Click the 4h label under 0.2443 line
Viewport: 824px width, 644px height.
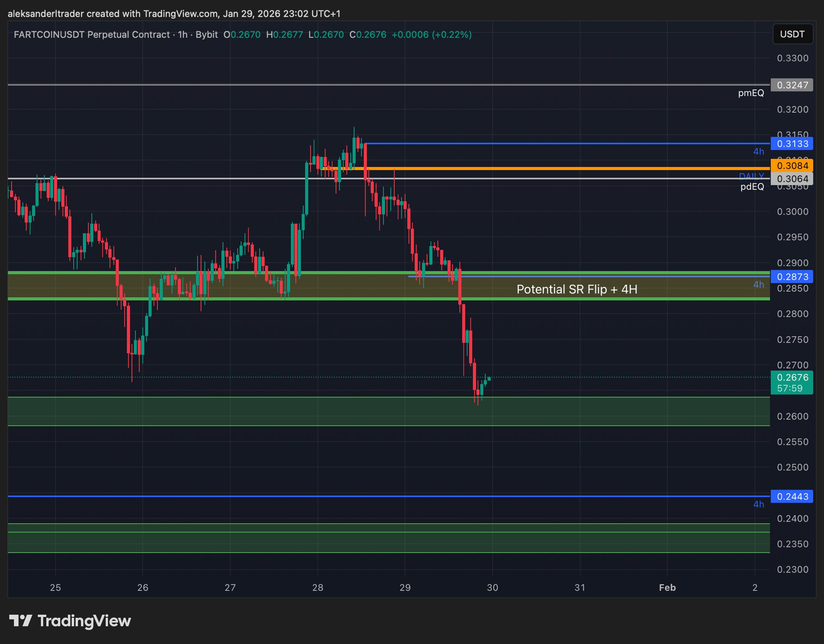(x=758, y=504)
